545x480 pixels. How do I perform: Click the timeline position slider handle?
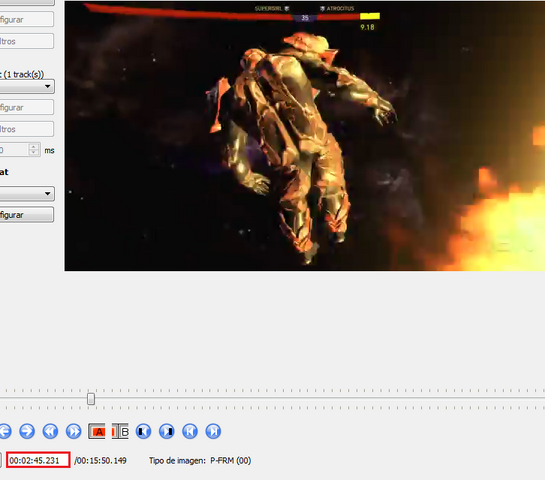(91, 399)
